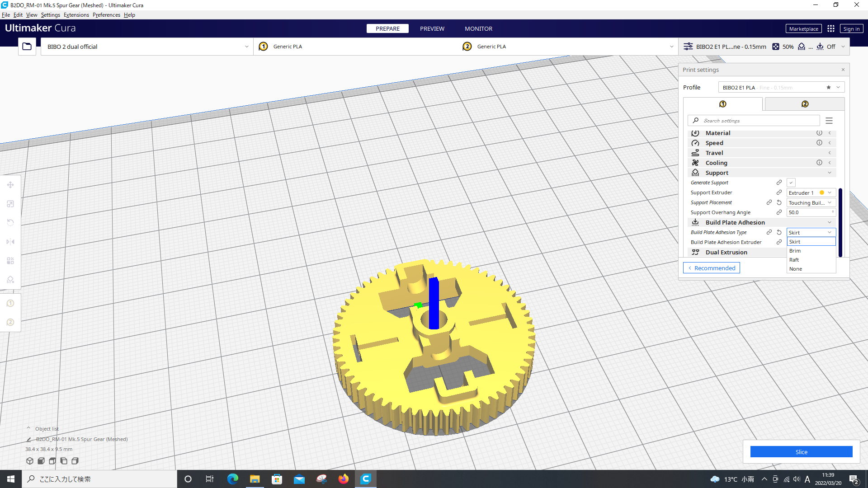
Task: Click the Scale object tool icon
Action: coord(10,204)
